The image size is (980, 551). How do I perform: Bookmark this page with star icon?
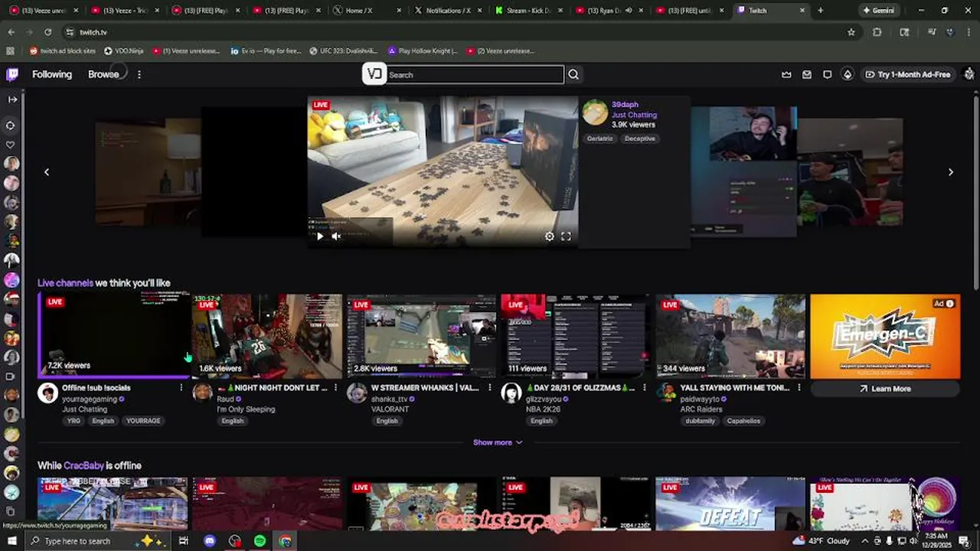point(851,32)
